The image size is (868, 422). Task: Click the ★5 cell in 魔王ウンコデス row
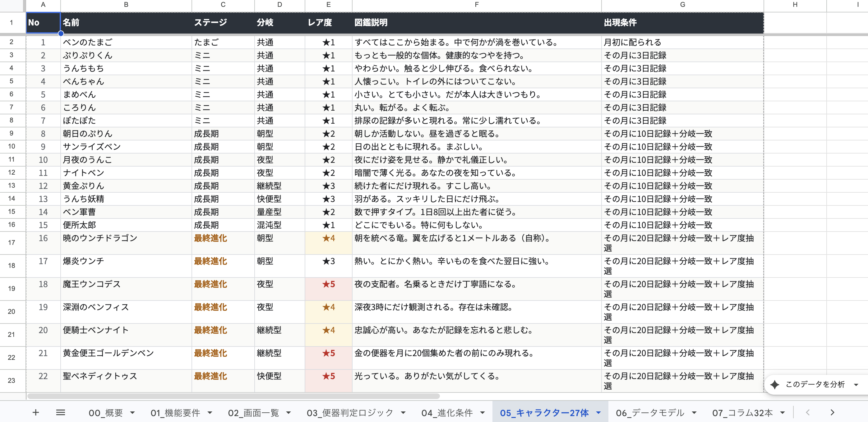(329, 289)
